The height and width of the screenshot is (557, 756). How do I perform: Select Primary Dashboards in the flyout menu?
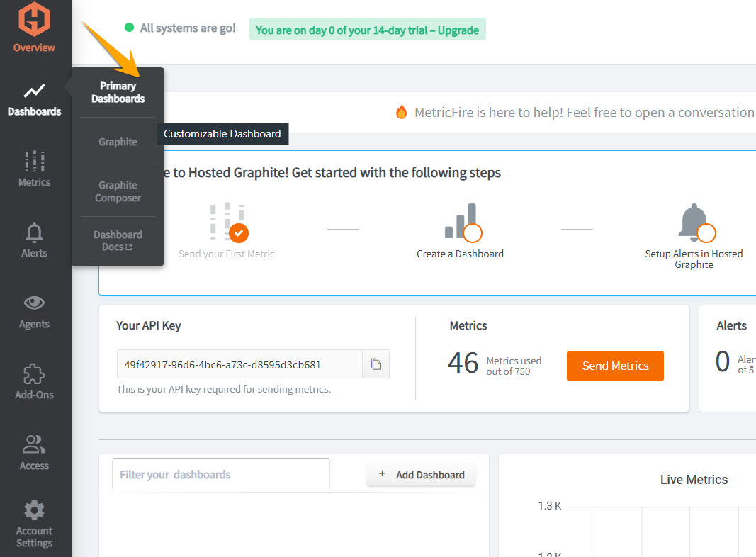click(118, 92)
